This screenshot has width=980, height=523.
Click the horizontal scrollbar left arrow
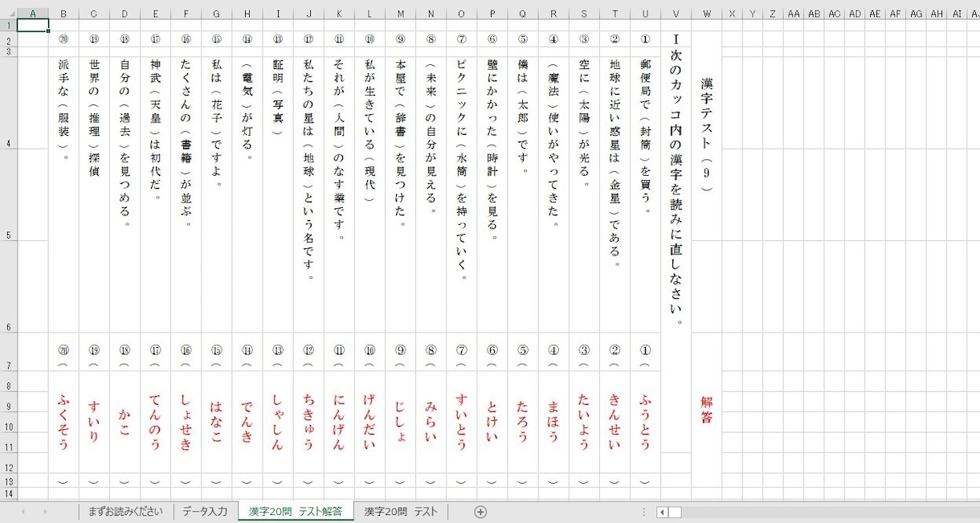point(662,512)
